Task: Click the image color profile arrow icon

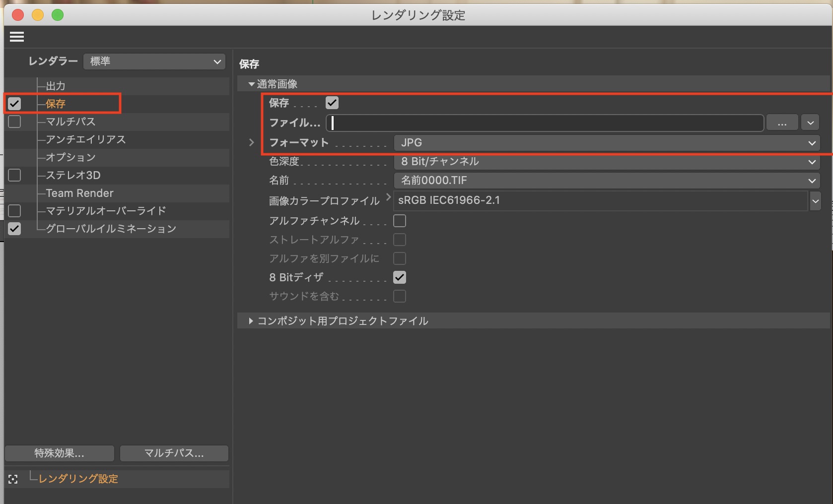Action: pos(388,197)
